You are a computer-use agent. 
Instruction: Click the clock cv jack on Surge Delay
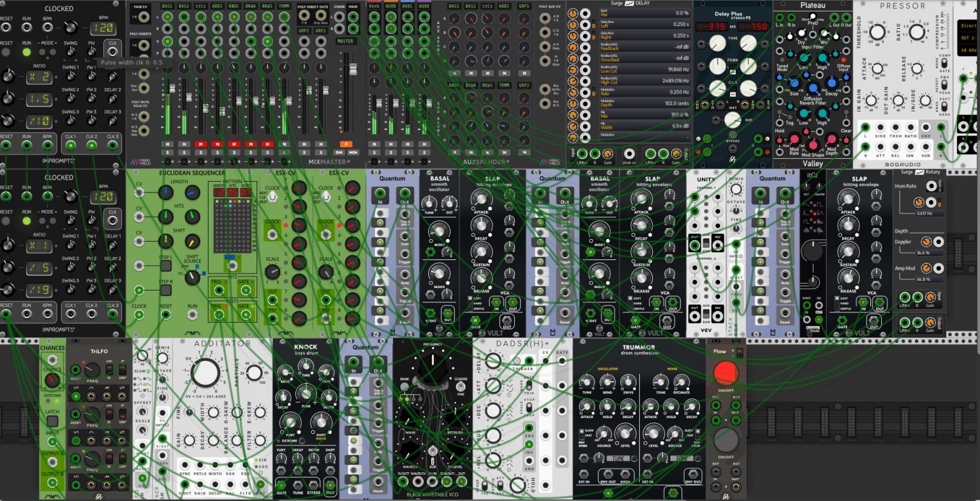[x=630, y=154]
